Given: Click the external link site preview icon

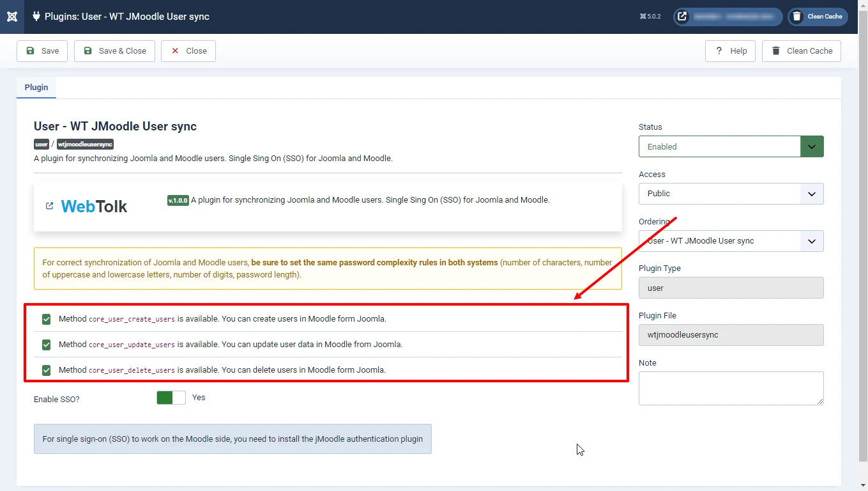Looking at the screenshot, I should 682,17.
